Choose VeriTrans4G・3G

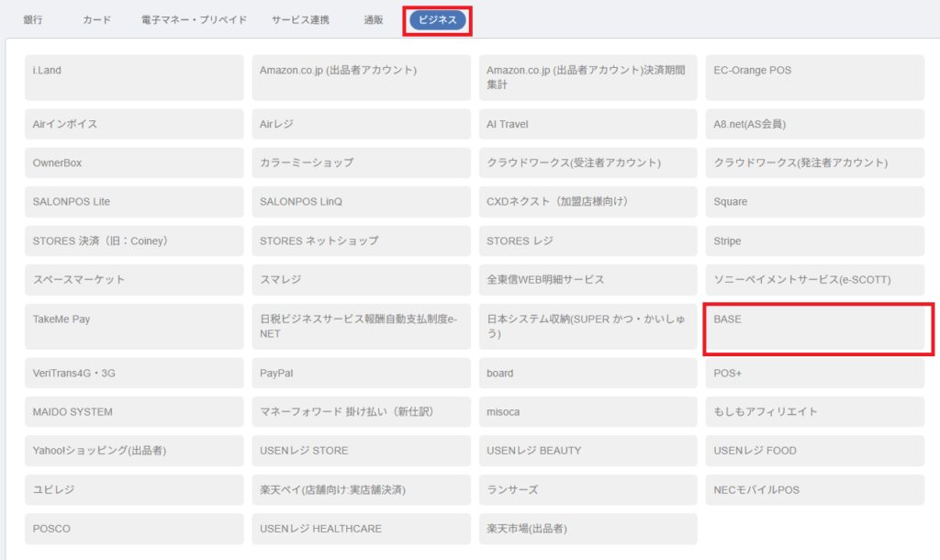(134, 373)
